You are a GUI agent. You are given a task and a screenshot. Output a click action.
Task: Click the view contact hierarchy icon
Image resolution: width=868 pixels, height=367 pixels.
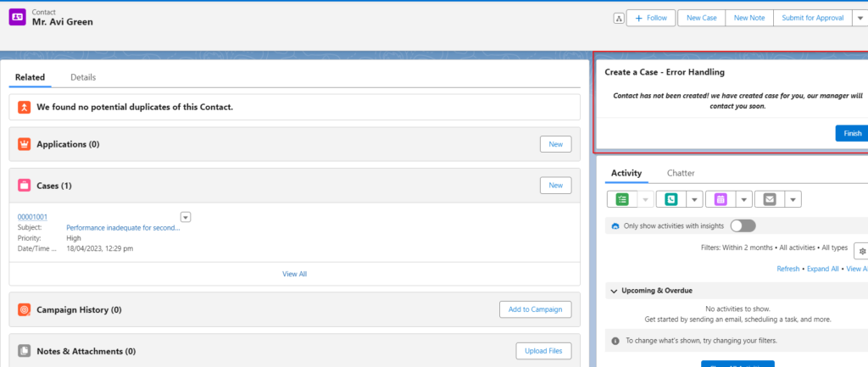[618, 18]
